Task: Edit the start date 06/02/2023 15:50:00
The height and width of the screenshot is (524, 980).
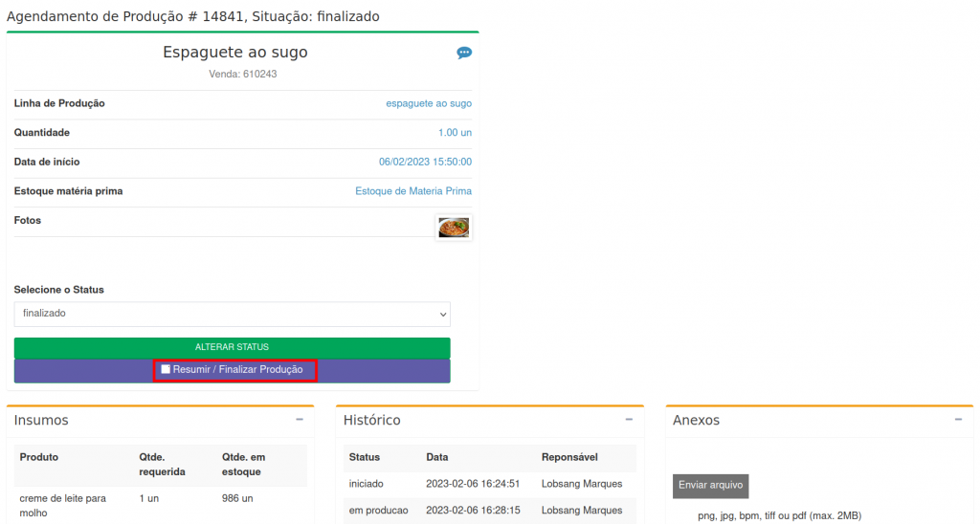Action: (x=425, y=162)
